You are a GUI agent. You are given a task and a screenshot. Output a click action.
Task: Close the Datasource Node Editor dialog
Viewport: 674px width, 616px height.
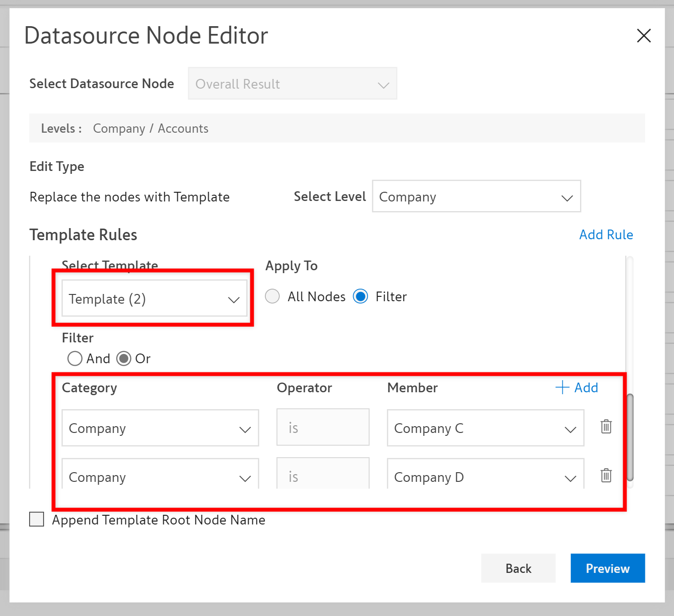click(x=643, y=35)
